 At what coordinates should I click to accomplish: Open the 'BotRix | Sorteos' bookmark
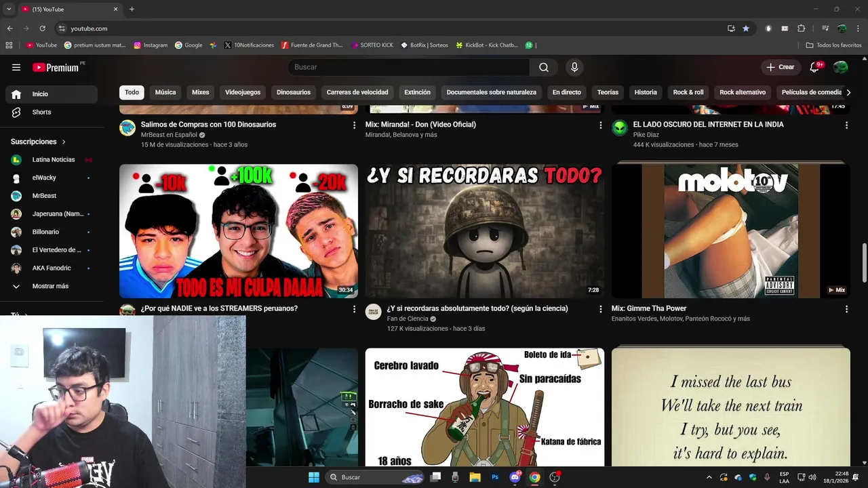click(x=425, y=45)
